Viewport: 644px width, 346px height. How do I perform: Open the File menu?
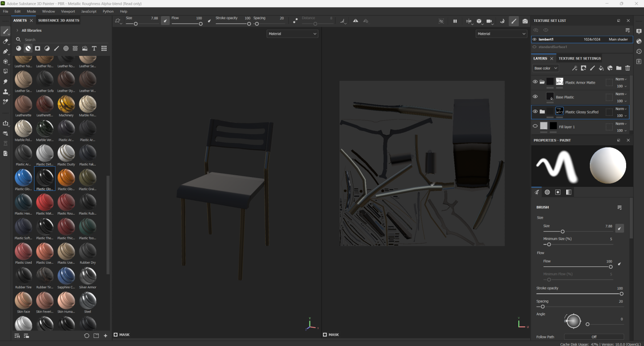pos(6,11)
